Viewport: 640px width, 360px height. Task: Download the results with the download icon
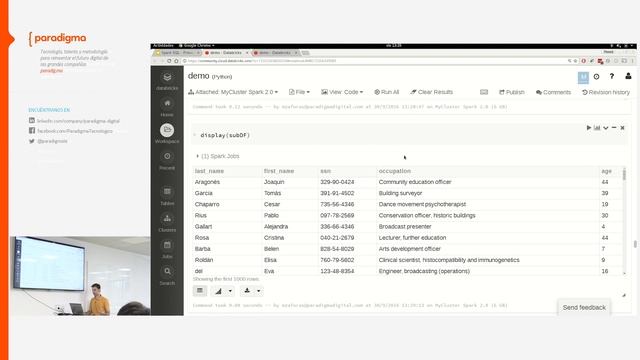pos(247,291)
